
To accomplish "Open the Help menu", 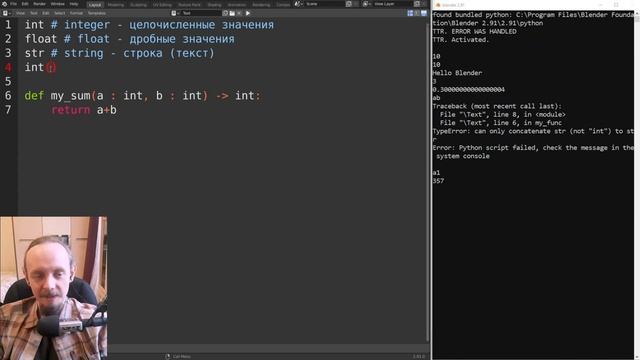I will (x=74, y=4).
